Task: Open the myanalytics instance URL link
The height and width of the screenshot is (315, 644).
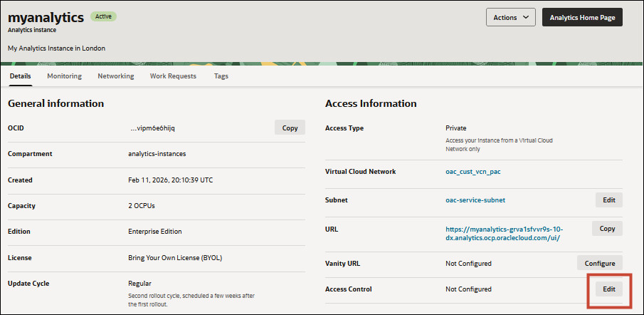Action: [x=504, y=233]
